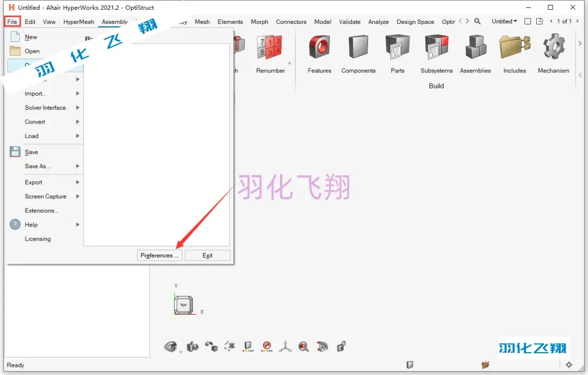Click the crosshair icon in status bar
This screenshot has height=375, width=588.
point(569,365)
